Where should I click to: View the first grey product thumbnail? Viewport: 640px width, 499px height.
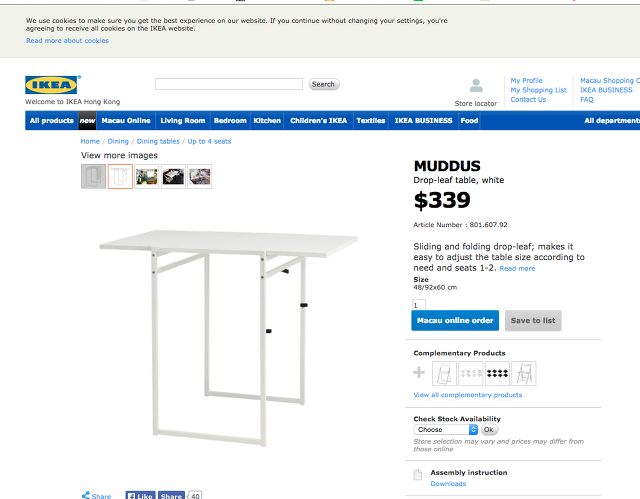pos(93,177)
